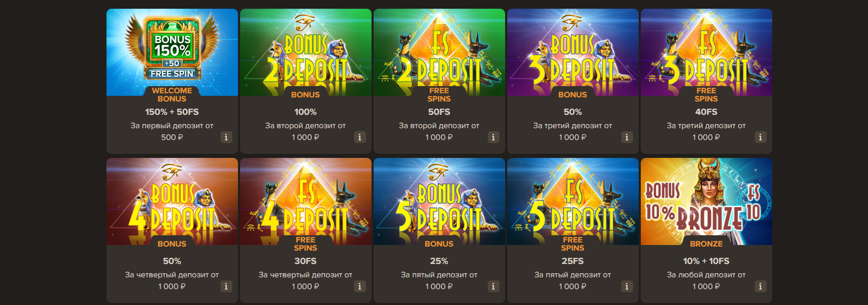Open Bonus 2 Deposit banner image
The height and width of the screenshot is (305, 868).
point(306,52)
